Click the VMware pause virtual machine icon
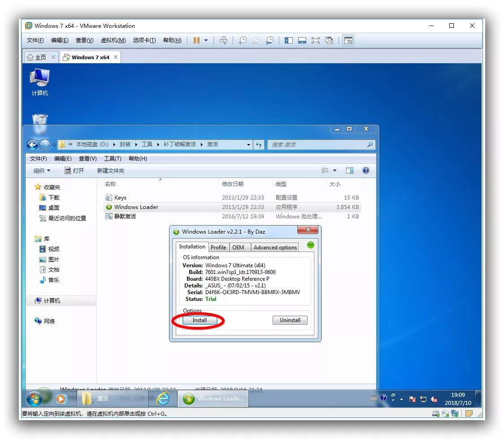This screenshot has height=439, width=504. (196, 40)
